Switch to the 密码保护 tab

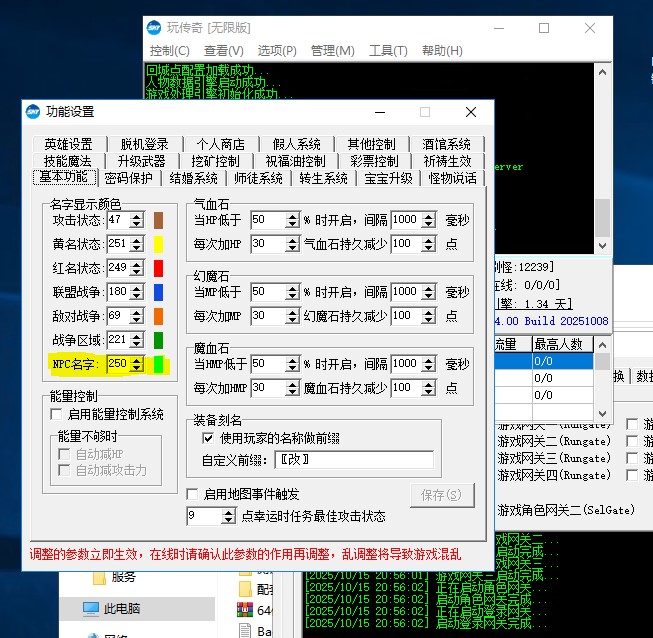128,178
